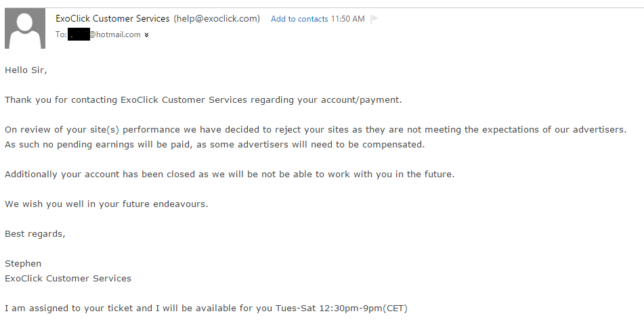Click the "We wish you well" sentence
This screenshot has width=644, height=320.
(x=106, y=204)
